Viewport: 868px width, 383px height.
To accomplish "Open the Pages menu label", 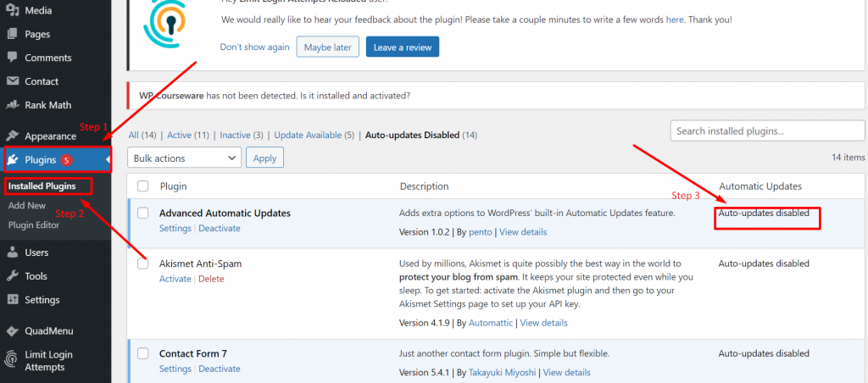I will [x=37, y=34].
